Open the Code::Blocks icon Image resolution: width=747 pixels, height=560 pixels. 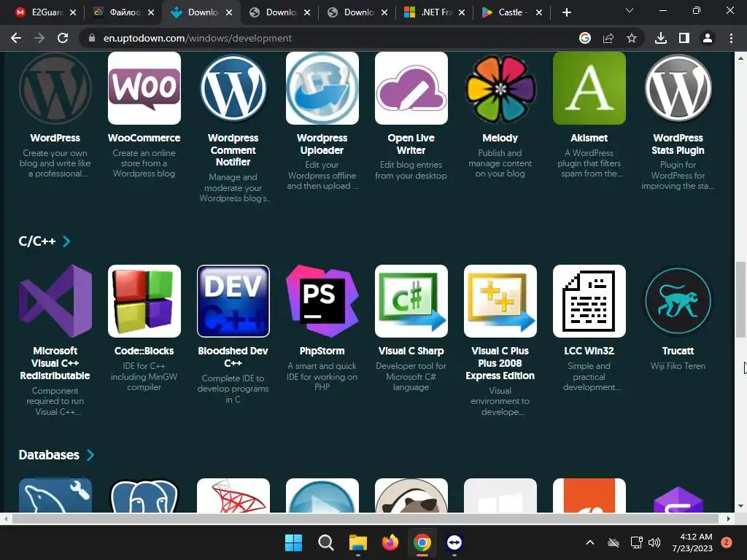pyautogui.click(x=144, y=301)
